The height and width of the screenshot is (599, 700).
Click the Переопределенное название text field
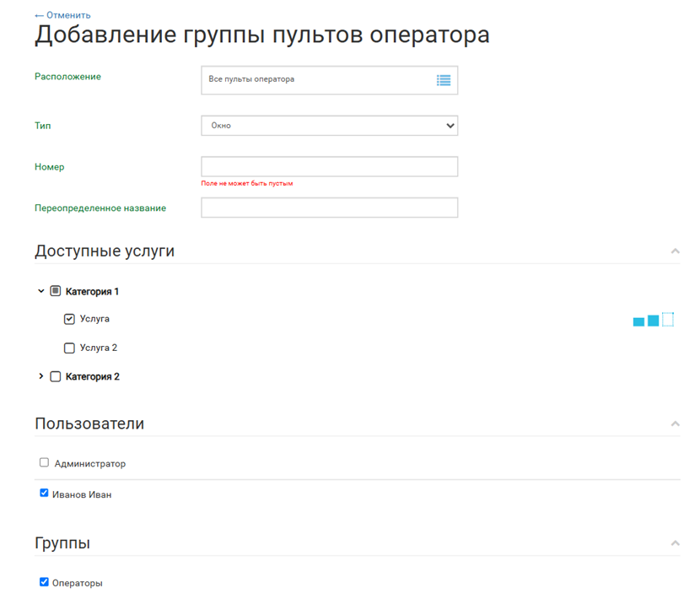click(x=329, y=208)
